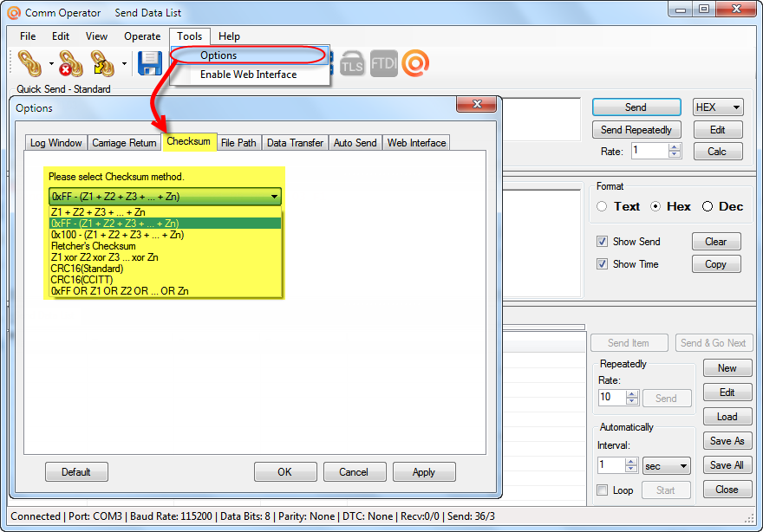Click the close connection chain icon
Viewport: 763px width, 532px height.
tap(71, 64)
